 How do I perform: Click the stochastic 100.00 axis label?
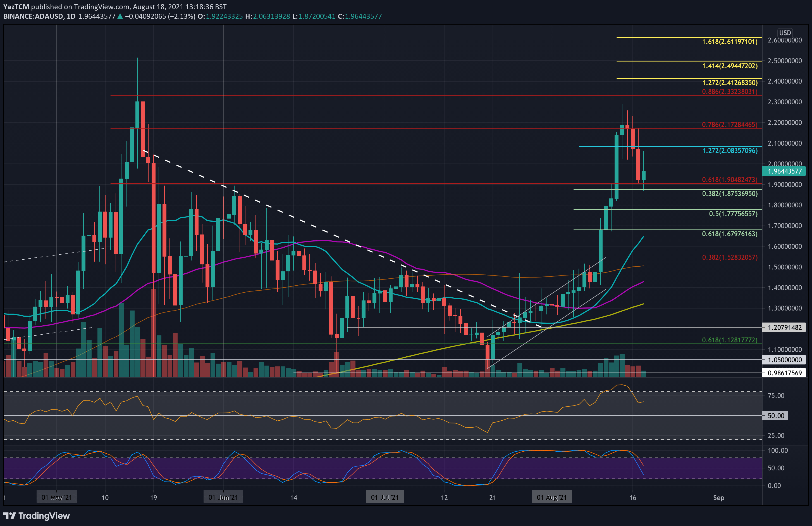point(778,451)
